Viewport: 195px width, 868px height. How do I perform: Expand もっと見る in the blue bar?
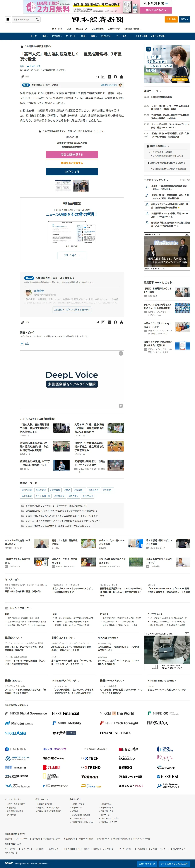pyautogui.click(x=122, y=36)
